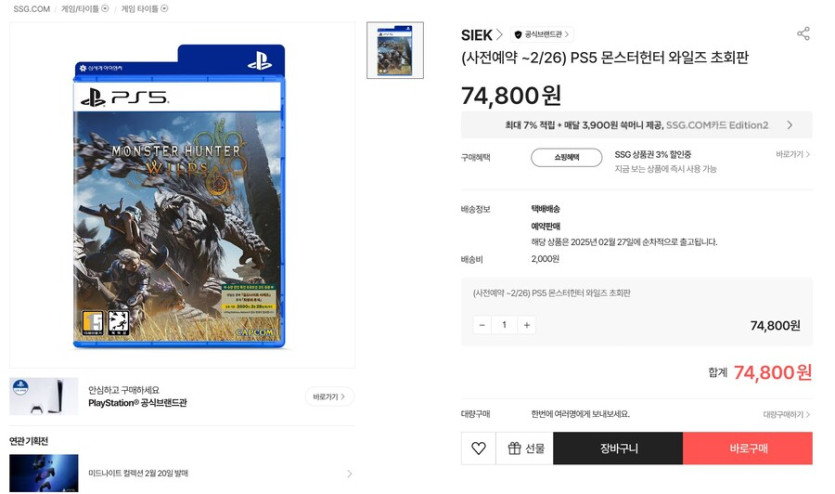The image size is (835, 494).
Task: Open the 공식브랜드관 shield badge
Action: point(541,35)
